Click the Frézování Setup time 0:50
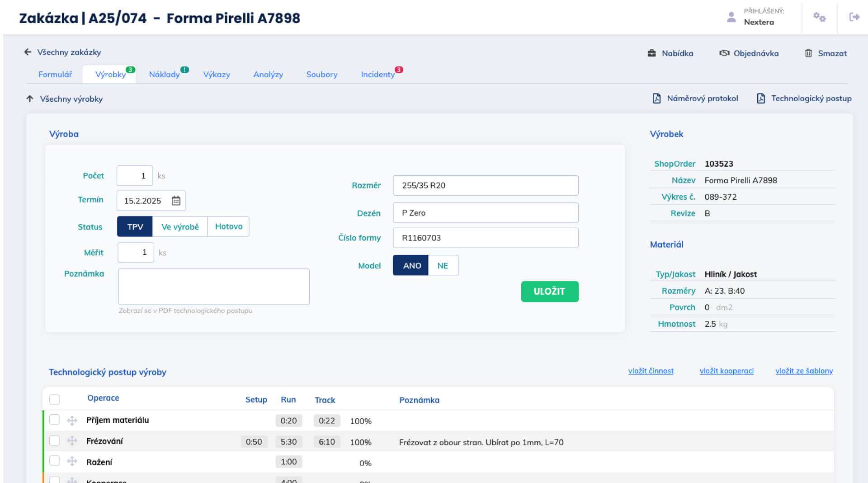Image resolution: width=868 pixels, height=483 pixels. (x=254, y=442)
